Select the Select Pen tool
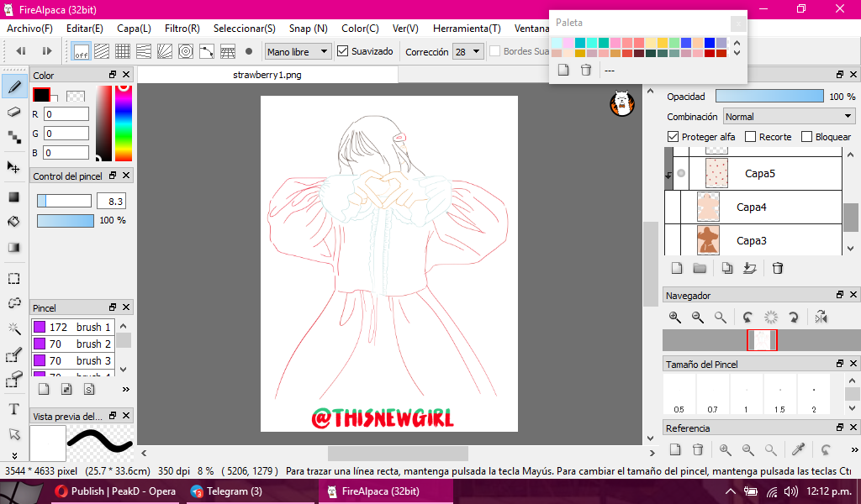Viewport: 861px width, 504px height. [14, 354]
